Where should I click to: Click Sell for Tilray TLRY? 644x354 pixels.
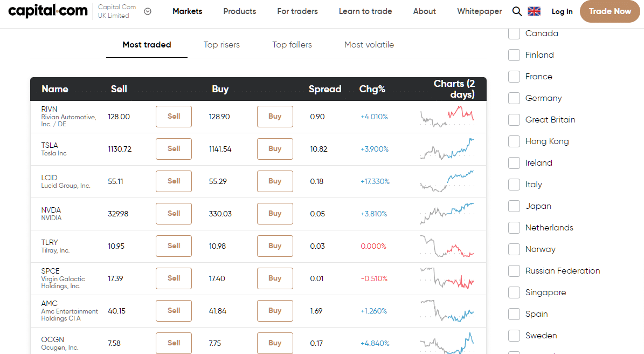(x=174, y=246)
